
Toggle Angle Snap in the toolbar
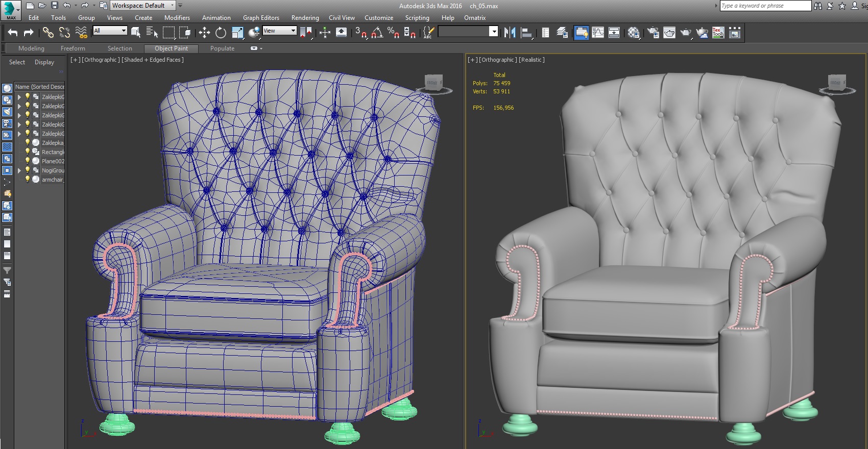point(377,33)
